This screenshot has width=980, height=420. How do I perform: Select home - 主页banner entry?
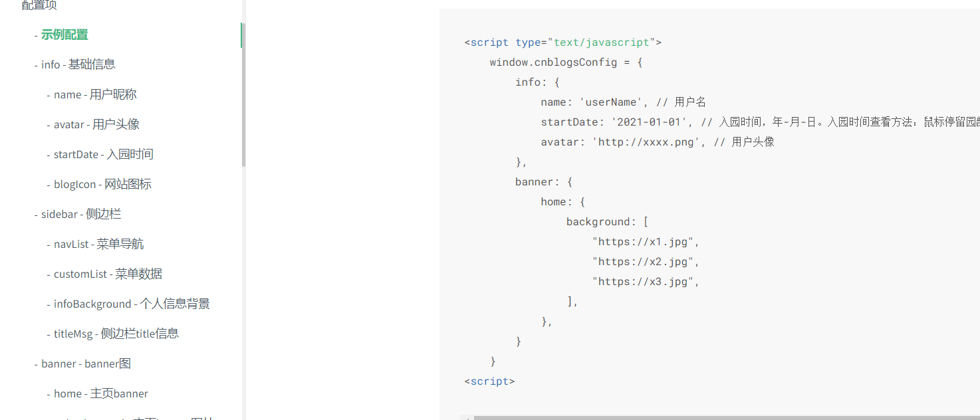tap(101, 393)
